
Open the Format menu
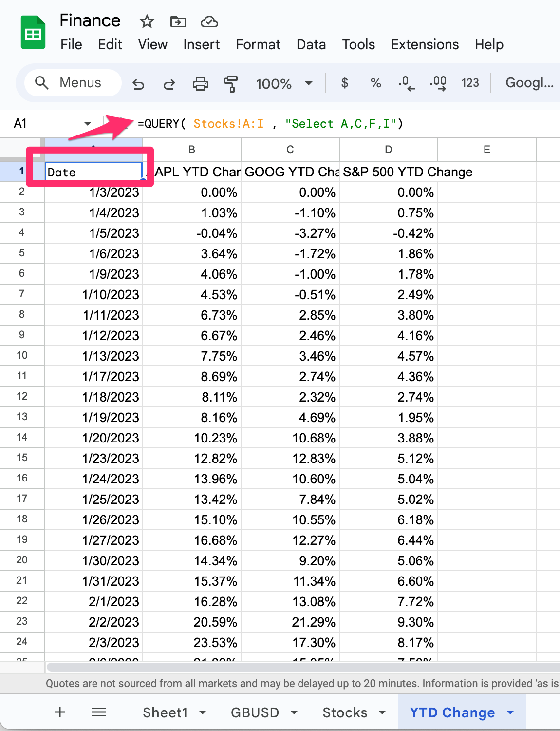click(x=258, y=44)
